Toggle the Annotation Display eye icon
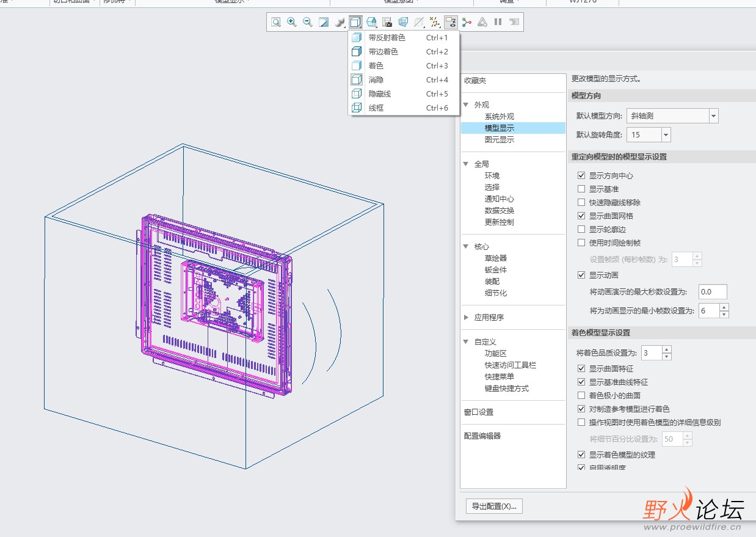 coord(451,23)
